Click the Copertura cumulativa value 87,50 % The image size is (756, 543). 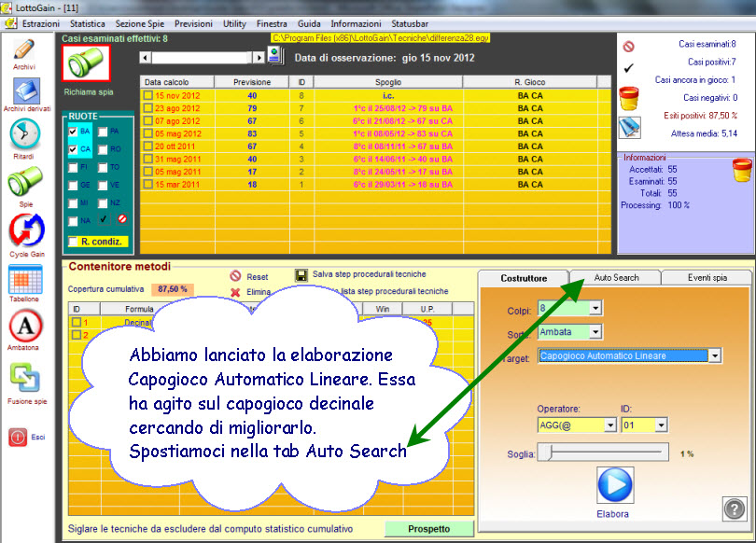(172, 289)
